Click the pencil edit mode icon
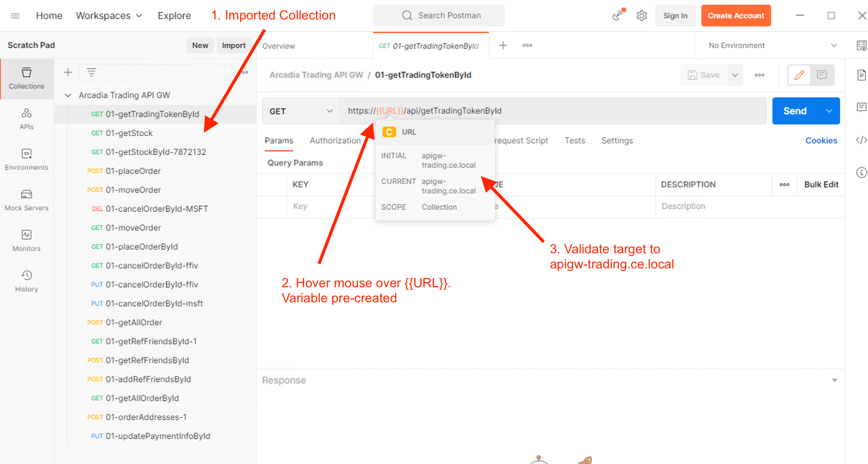868x464 pixels. click(x=799, y=75)
